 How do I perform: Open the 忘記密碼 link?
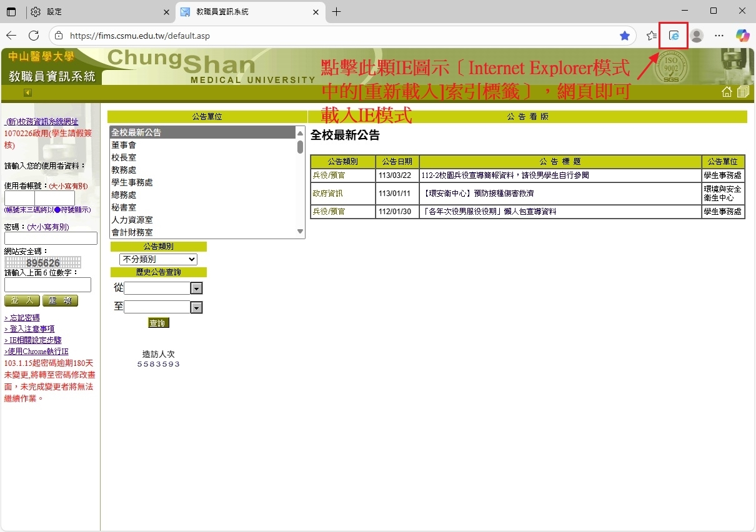[x=22, y=318]
